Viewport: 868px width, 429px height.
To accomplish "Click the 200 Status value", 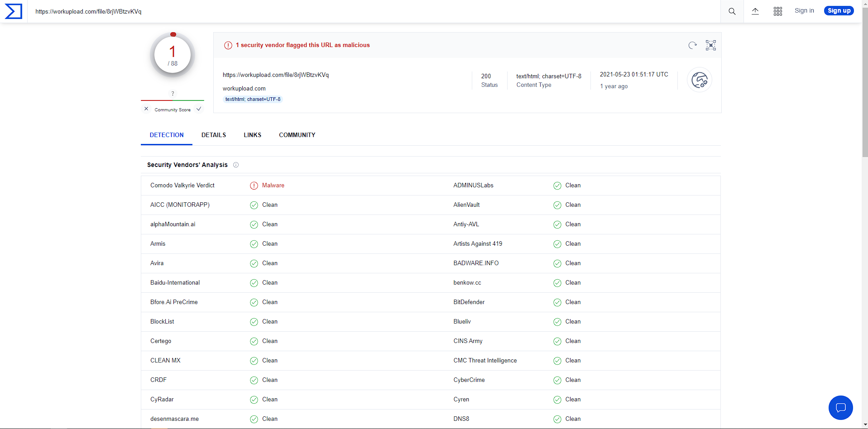I will [x=486, y=76].
